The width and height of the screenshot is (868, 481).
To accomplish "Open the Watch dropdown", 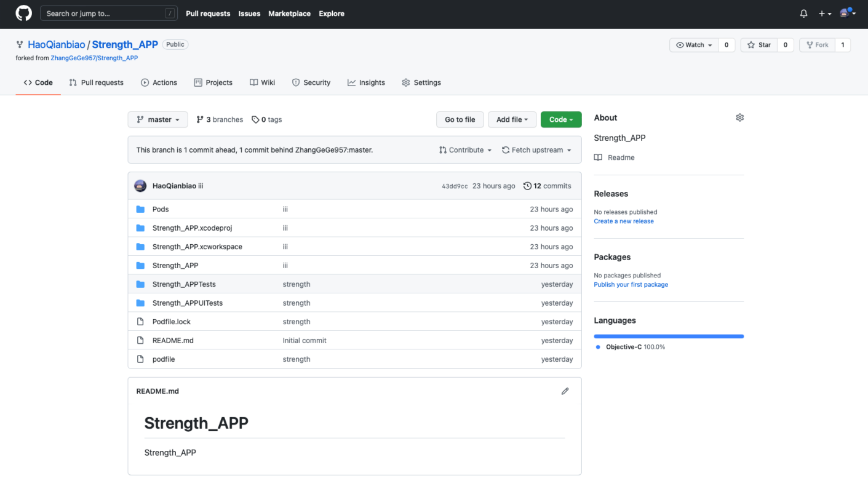I will tap(694, 45).
